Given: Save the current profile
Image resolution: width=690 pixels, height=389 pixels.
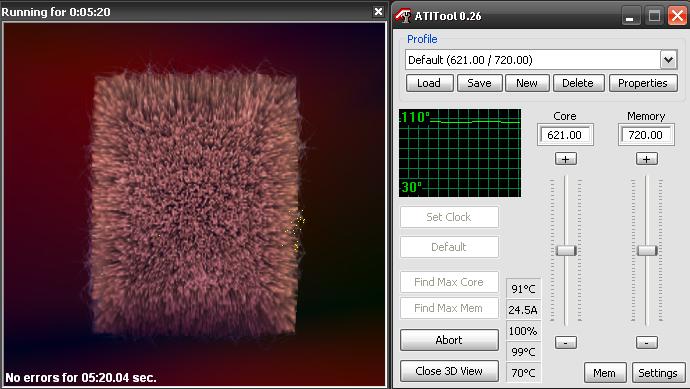Looking at the screenshot, I should pyautogui.click(x=479, y=83).
